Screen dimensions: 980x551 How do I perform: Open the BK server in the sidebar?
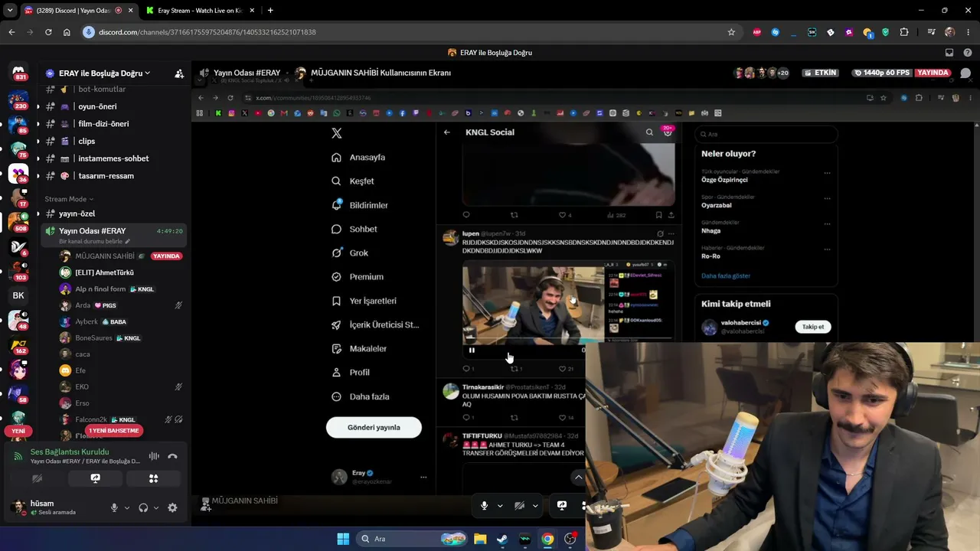pos(18,295)
